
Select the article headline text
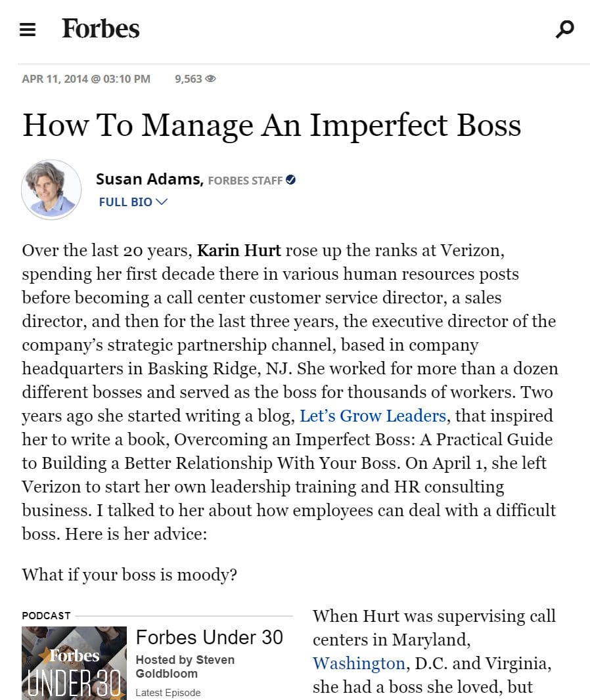pyautogui.click(x=272, y=125)
